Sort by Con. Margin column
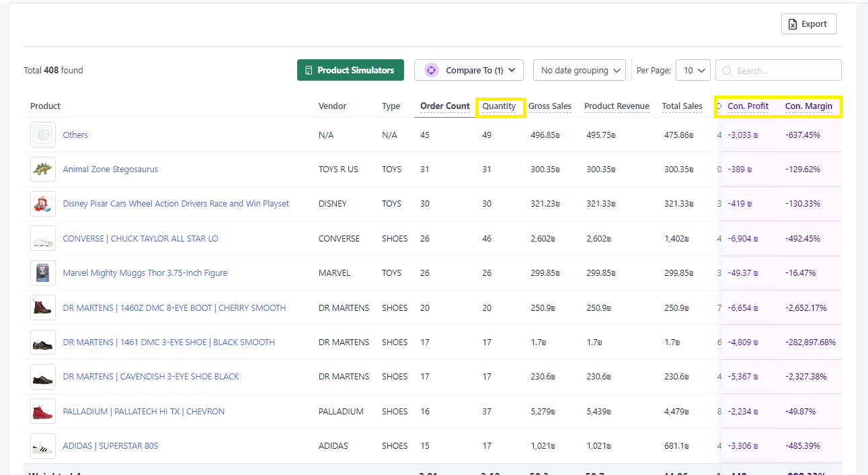 (809, 106)
